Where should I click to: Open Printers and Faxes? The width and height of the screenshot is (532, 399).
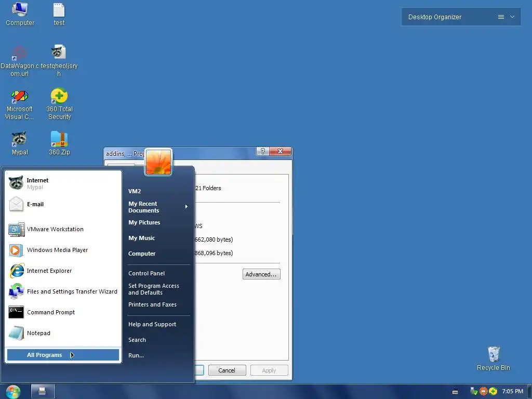click(152, 304)
